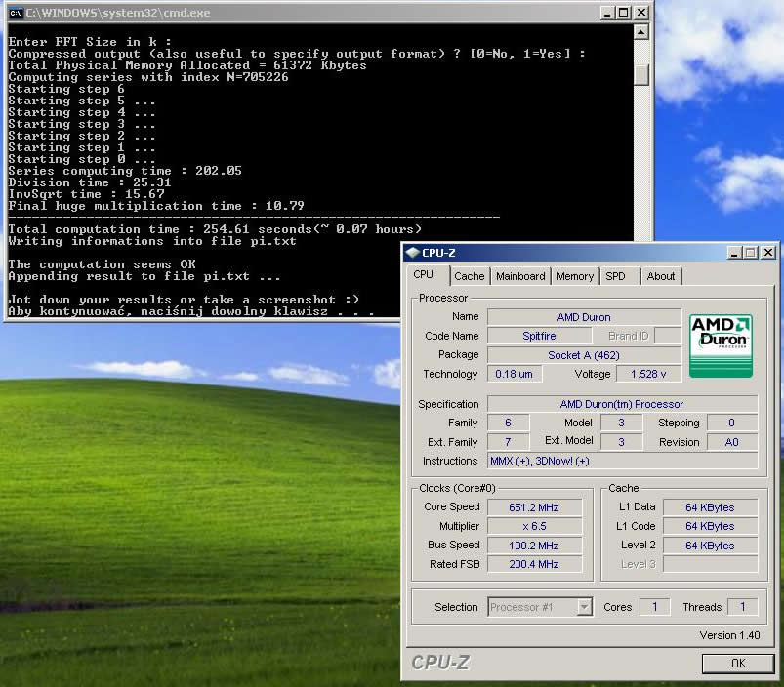Screen dimensions: 784x687
Task: Minimize the cmd.exe window
Action: [607, 13]
